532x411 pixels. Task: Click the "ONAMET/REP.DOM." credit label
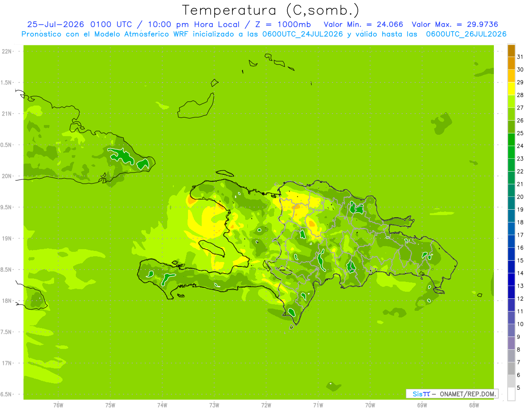click(468, 394)
